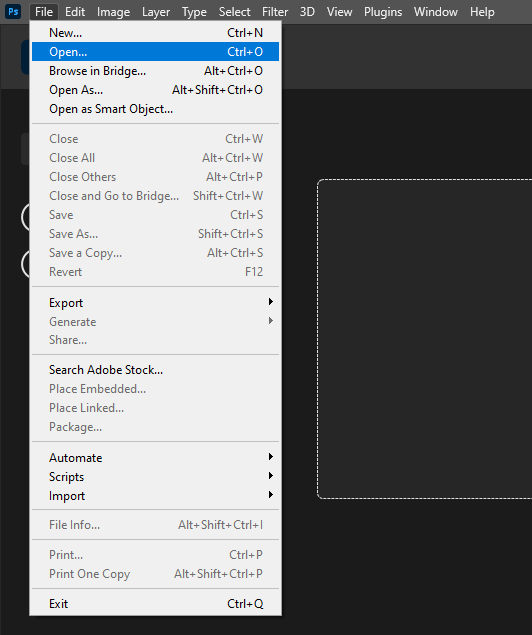Expand the Scripts submenu arrow
Image resolution: width=532 pixels, height=635 pixels.
click(x=270, y=476)
